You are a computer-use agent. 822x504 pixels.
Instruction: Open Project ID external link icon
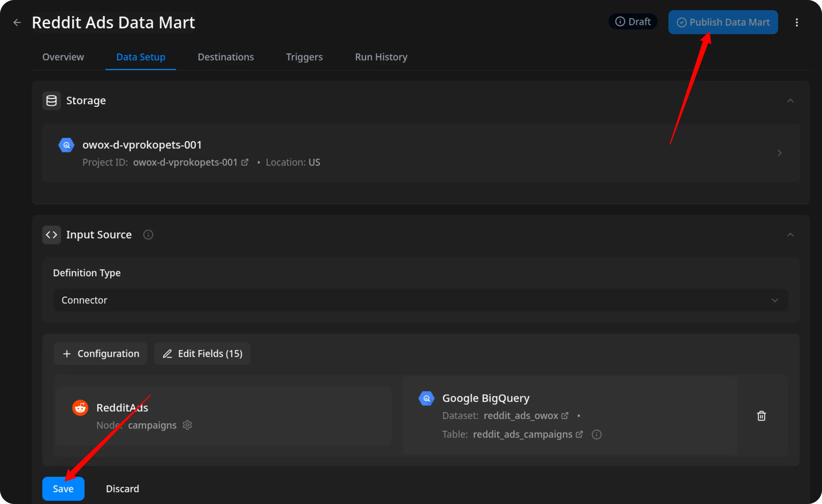pos(245,162)
